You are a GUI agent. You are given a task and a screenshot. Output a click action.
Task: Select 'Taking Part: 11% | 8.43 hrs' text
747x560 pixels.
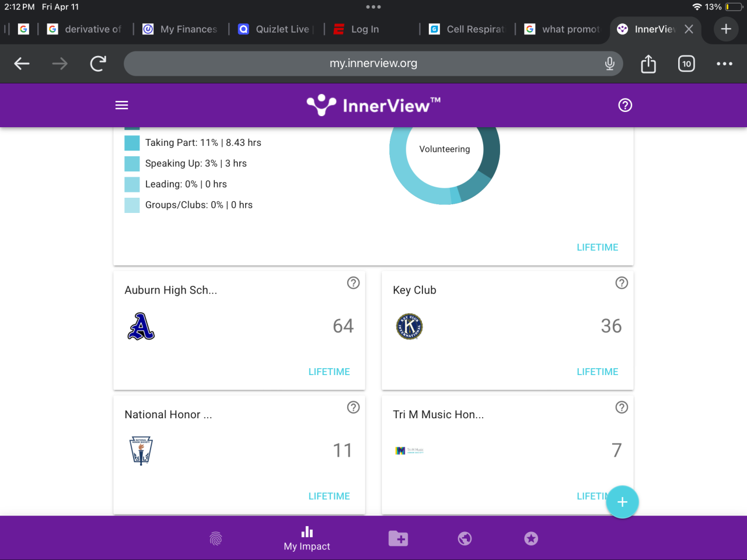203,143
